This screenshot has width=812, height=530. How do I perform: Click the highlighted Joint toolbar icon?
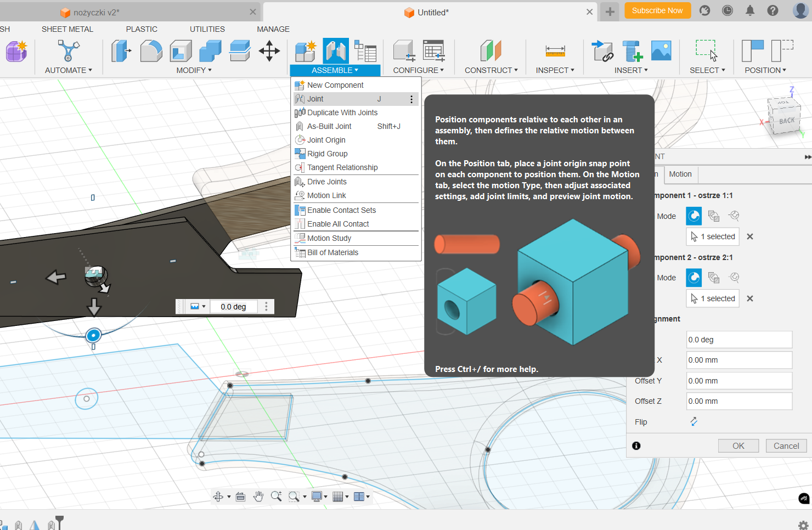click(335, 51)
